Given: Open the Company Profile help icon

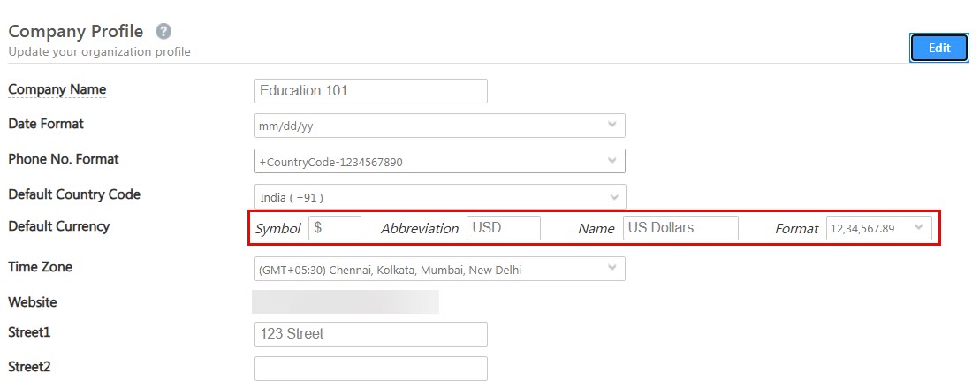Looking at the screenshot, I should coord(163,31).
